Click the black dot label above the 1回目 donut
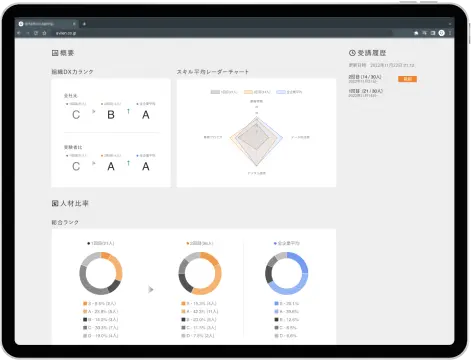 (x=100, y=243)
